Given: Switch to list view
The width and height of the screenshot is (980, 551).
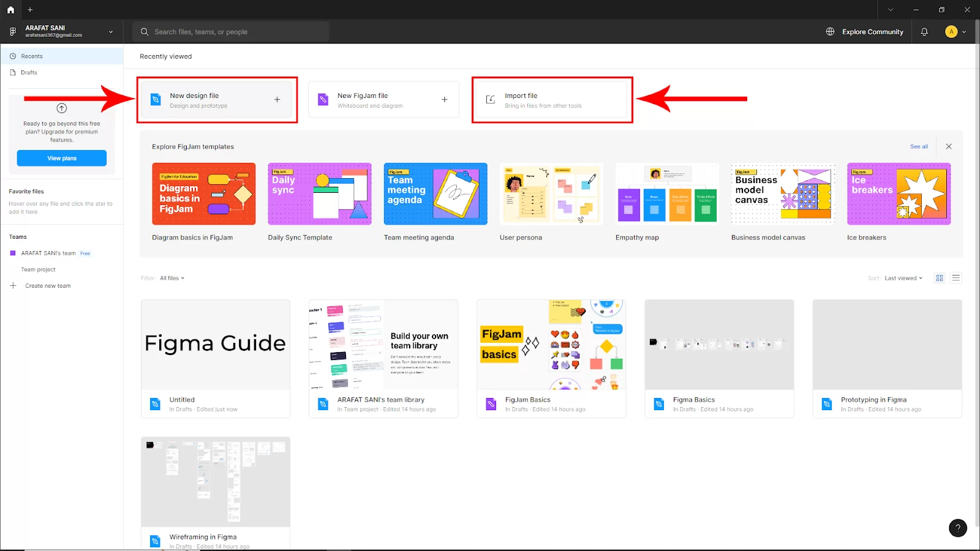Looking at the screenshot, I should tap(956, 278).
